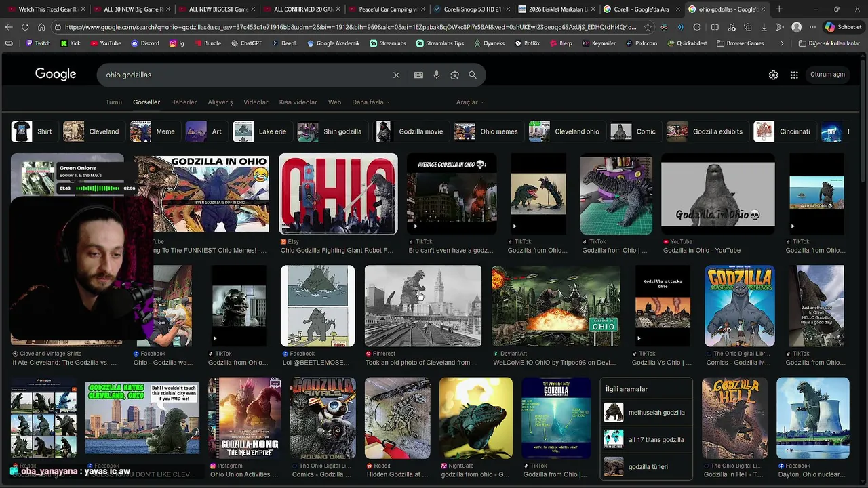Open the Browser Games bookmark
The height and width of the screenshot is (488, 868).
coord(740,43)
